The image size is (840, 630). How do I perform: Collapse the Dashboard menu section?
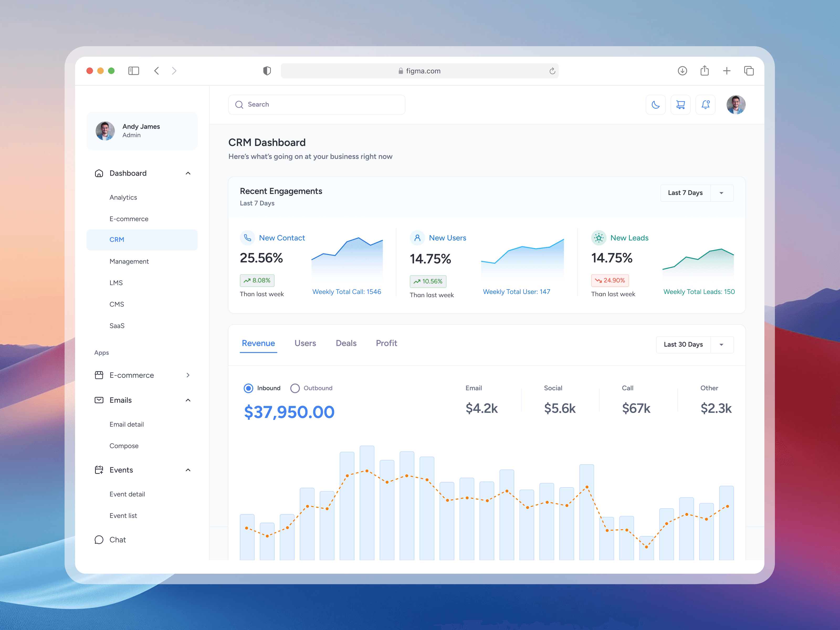coord(188,174)
